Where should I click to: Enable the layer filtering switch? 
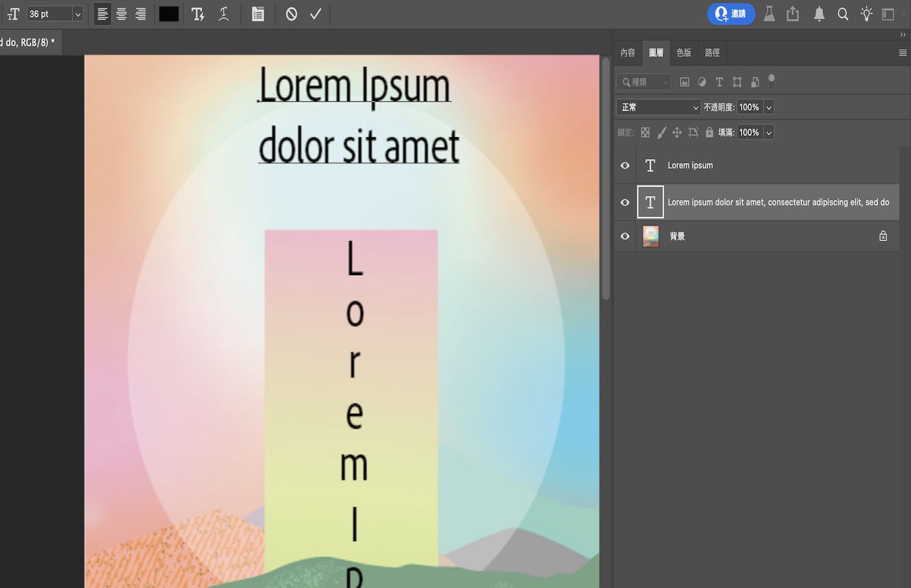tap(771, 81)
